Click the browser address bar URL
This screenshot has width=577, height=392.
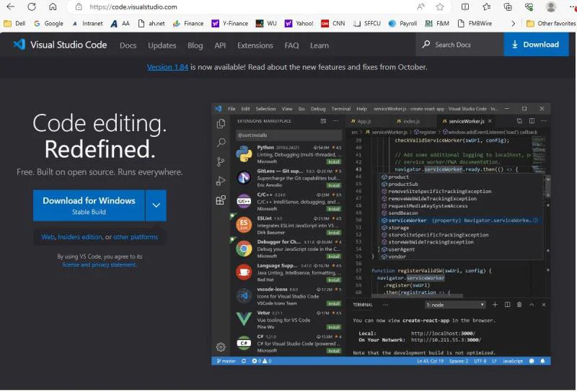133,6
